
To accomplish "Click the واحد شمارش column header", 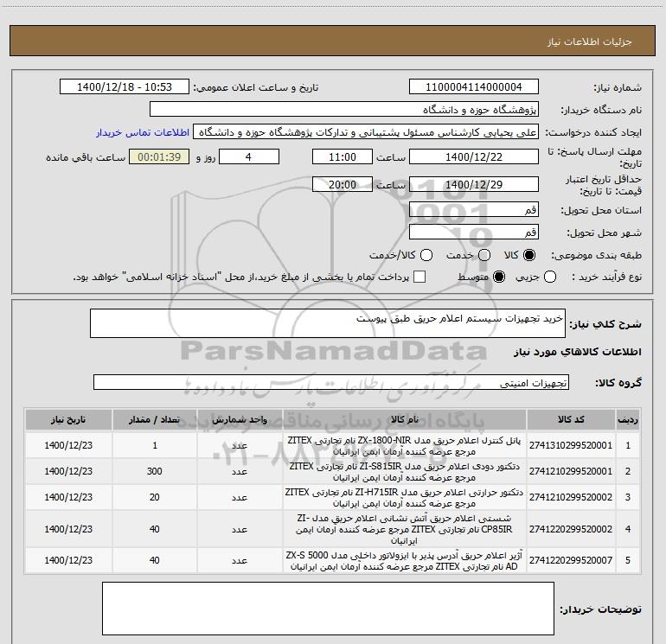I will click(x=240, y=419).
